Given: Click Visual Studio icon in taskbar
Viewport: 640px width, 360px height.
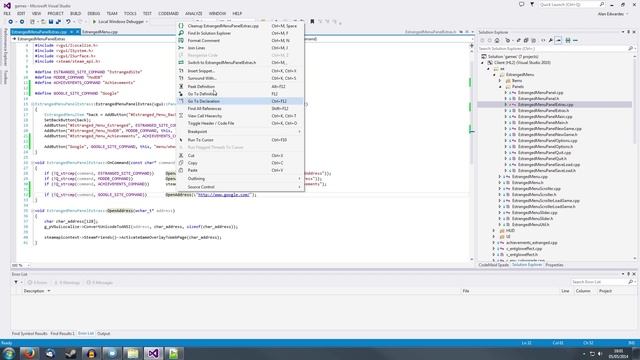Looking at the screenshot, I should 153,353.
